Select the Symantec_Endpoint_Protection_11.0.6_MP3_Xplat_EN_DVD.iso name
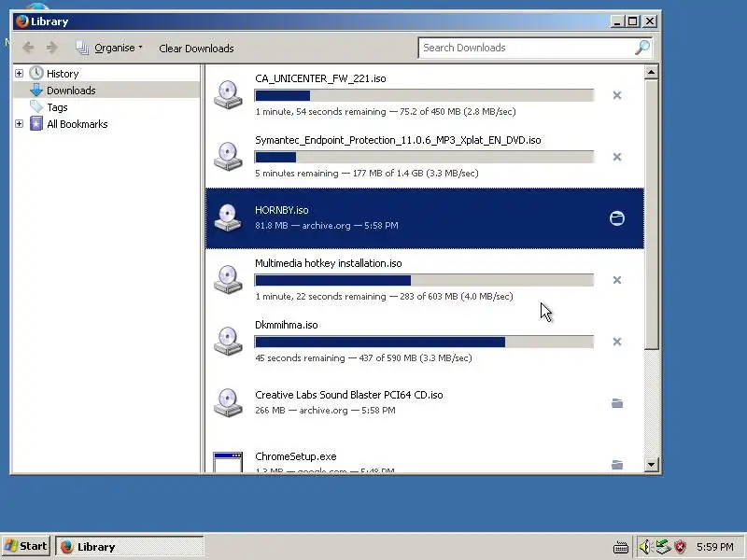747x560 pixels. tap(398, 140)
